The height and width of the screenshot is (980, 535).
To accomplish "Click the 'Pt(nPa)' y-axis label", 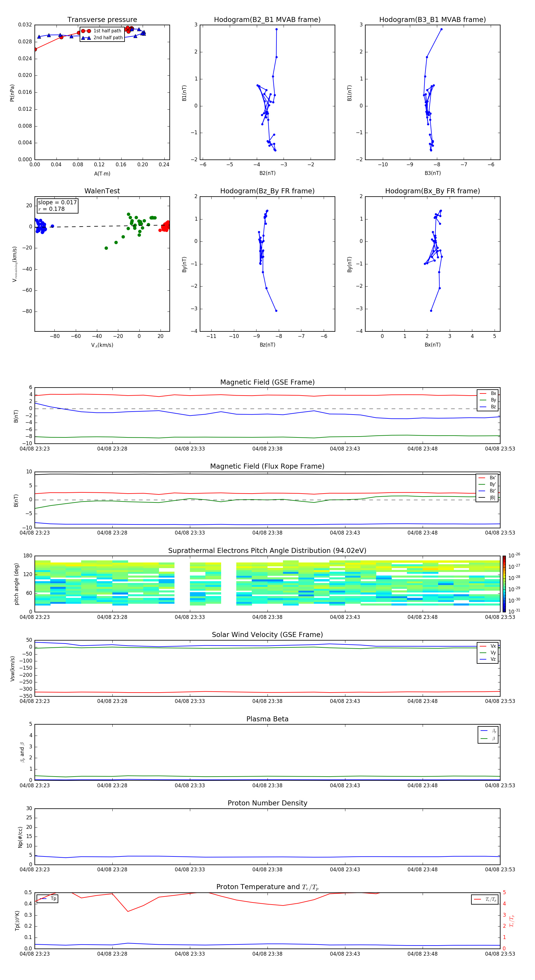I will pyautogui.click(x=12, y=92).
